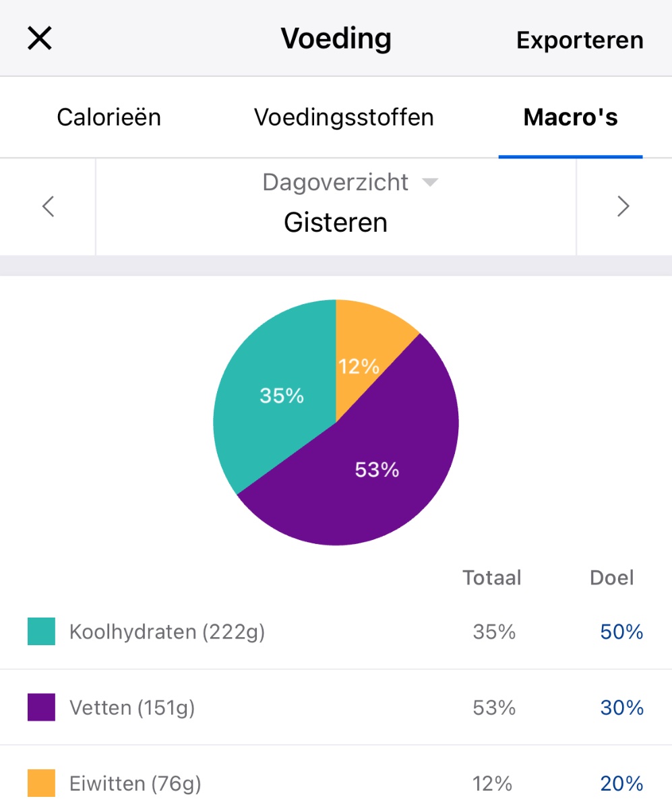
Task: Open the Voedingsstoffen tab
Action: pos(344,117)
